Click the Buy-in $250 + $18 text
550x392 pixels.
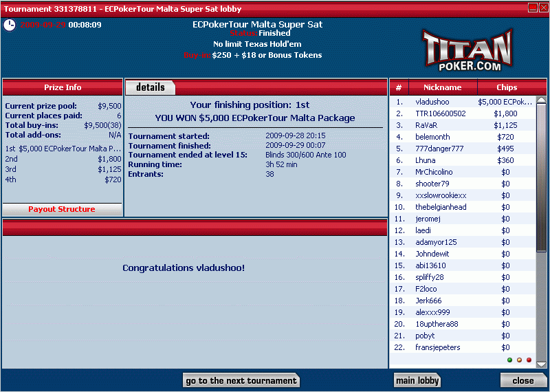coord(253,55)
